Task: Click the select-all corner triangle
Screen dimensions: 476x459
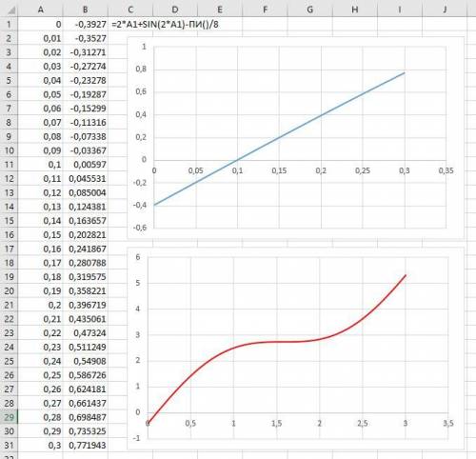Action: coord(10,10)
